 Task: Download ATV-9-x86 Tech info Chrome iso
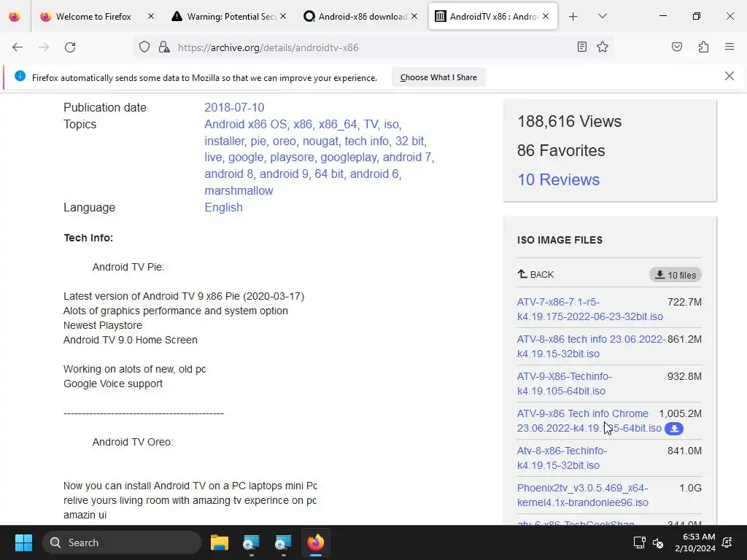[589, 421]
